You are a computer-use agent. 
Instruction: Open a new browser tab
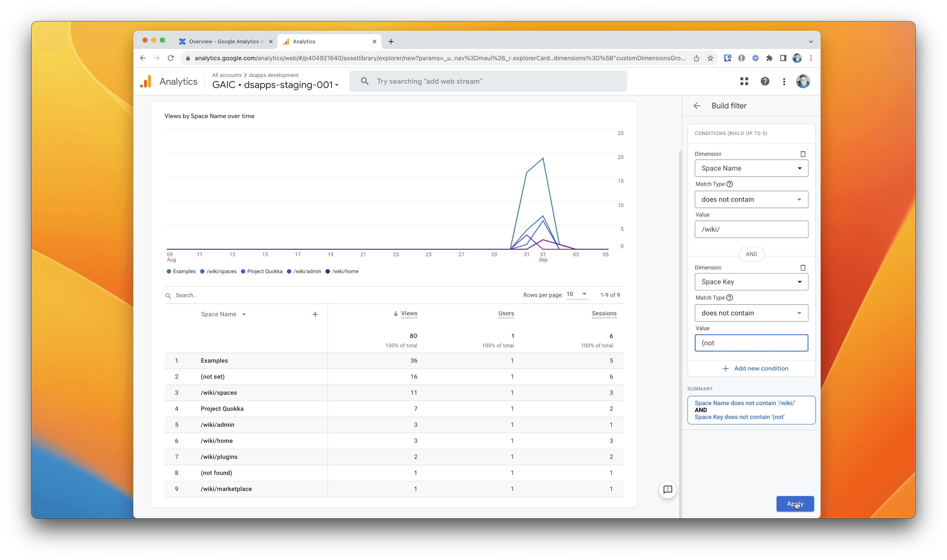pyautogui.click(x=391, y=41)
